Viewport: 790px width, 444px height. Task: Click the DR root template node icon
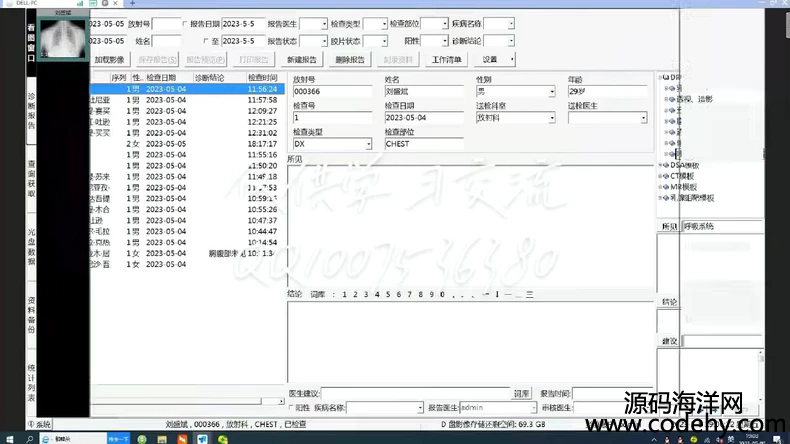click(666, 77)
